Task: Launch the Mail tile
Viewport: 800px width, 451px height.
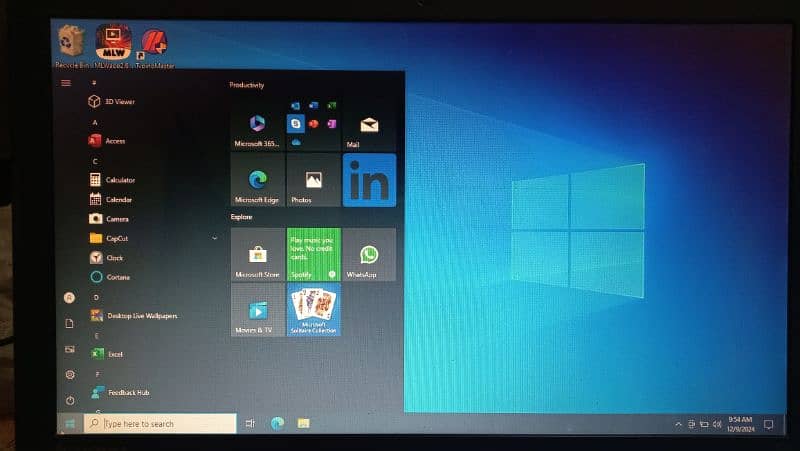Action: [368, 127]
